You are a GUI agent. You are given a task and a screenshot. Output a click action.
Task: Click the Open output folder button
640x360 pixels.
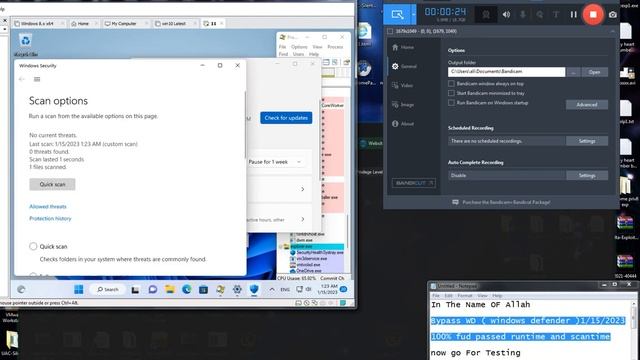coord(594,72)
